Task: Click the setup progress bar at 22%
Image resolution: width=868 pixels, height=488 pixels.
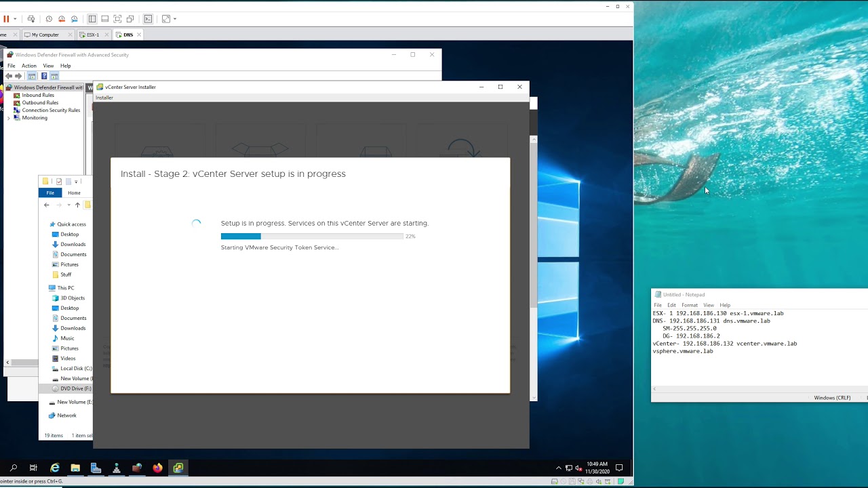Action: point(312,237)
